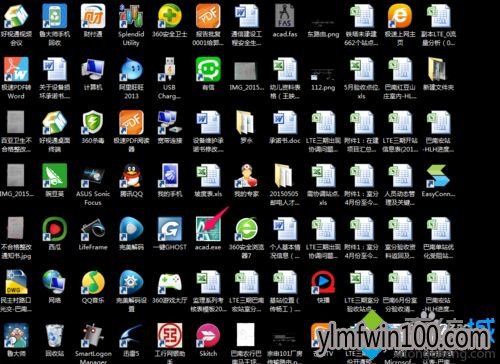500x364 pixels.
Task: Select the 一键GHOST shortcut
Action: 170,234
